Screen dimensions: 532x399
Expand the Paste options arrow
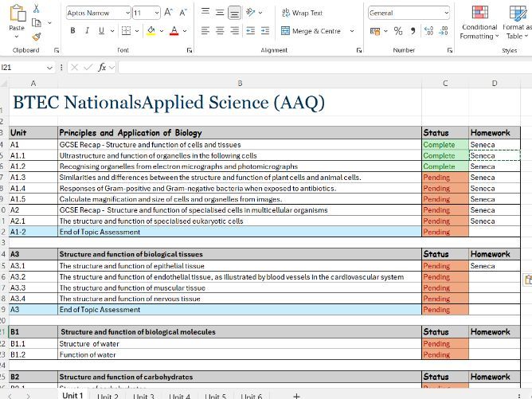pyautogui.click(x=17, y=37)
